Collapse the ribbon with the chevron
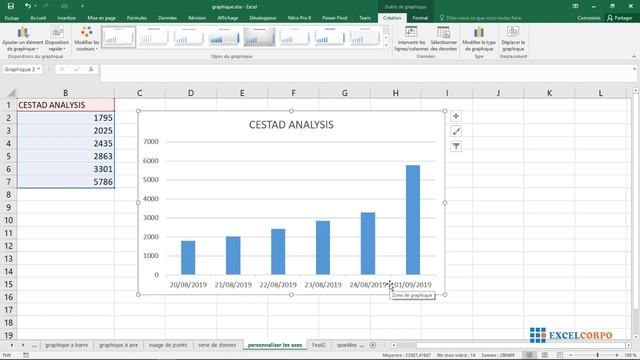Image resolution: width=640 pixels, height=360 pixels. click(634, 57)
